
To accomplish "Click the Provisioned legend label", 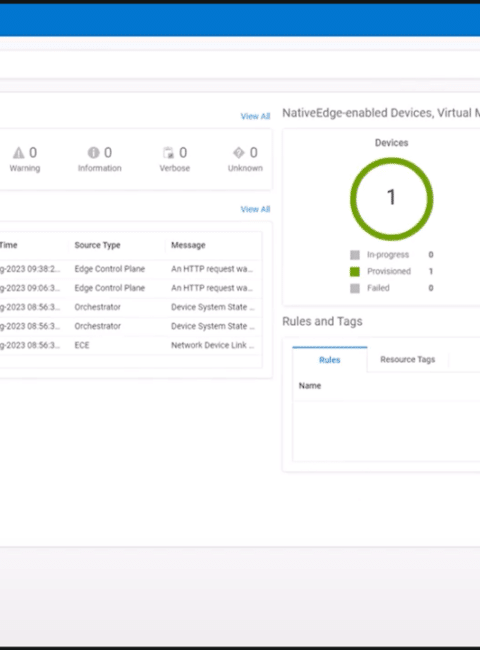I will tap(389, 271).
